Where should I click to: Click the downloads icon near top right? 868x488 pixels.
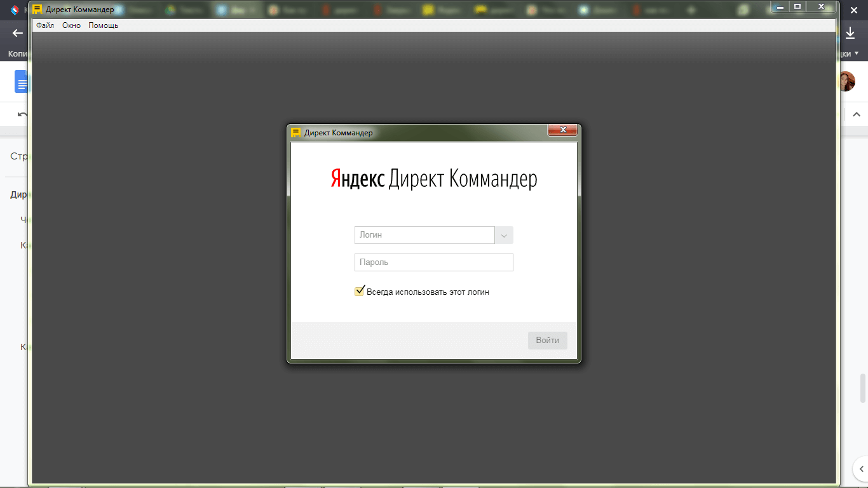click(x=850, y=32)
